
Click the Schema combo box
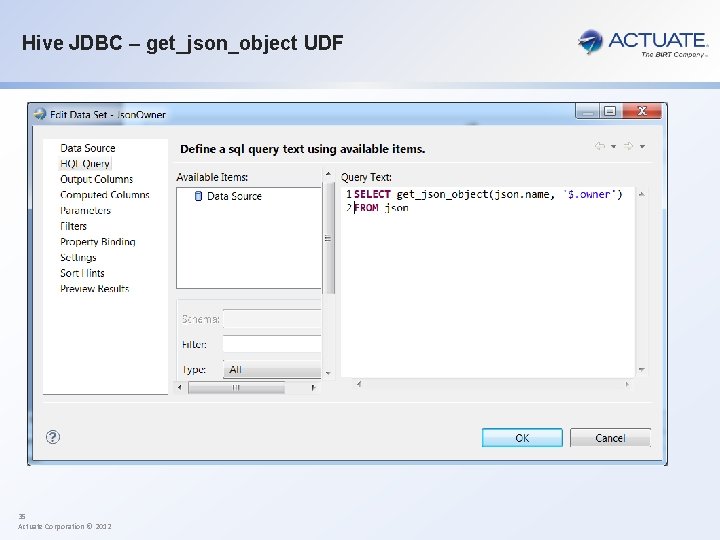pyautogui.click(x=272, y=319)
